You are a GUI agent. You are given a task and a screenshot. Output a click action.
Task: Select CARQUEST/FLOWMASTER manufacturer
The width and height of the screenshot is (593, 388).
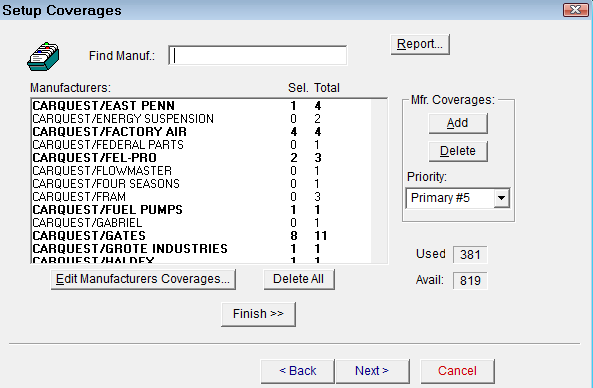[x=201, y=171]
